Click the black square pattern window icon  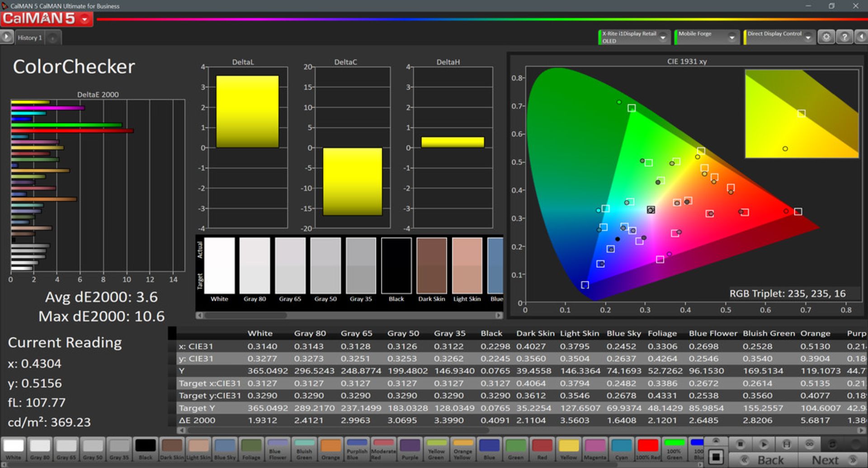point(716,457)
